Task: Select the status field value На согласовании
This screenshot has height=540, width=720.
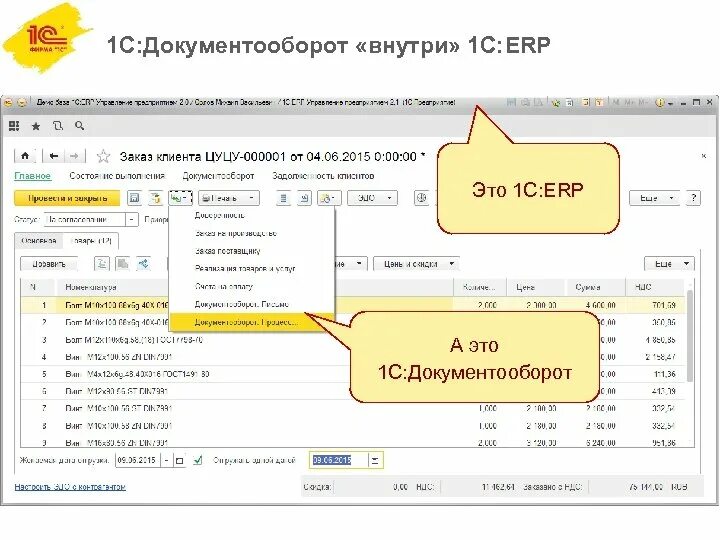Action: (85, 219)
